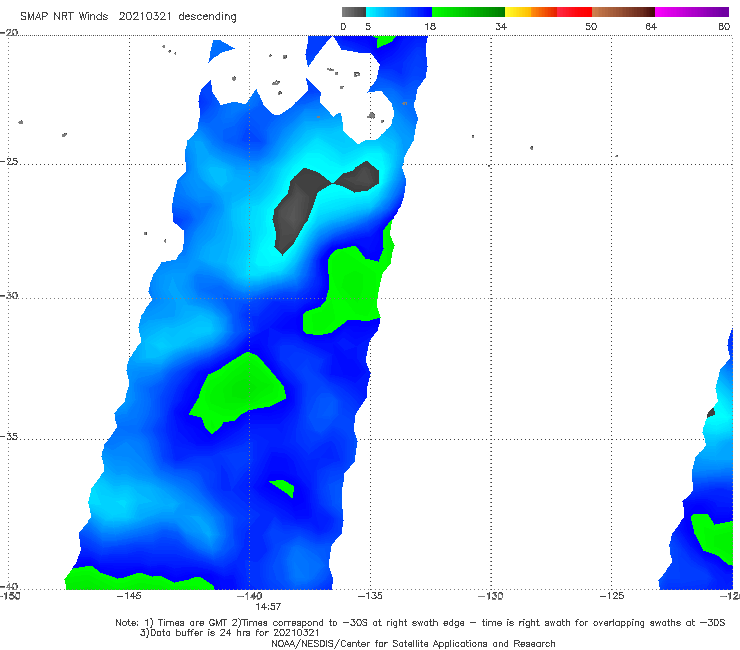740x650 pixels.
Task: Click the color bar label '18'
Action: (x=430, y=27)
